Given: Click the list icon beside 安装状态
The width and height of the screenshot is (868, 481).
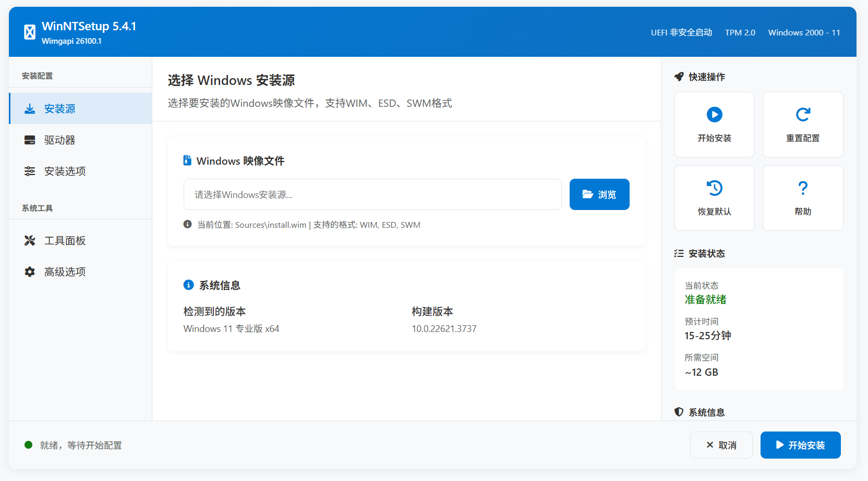Looking at the screenshot, I should coord(679,253).
